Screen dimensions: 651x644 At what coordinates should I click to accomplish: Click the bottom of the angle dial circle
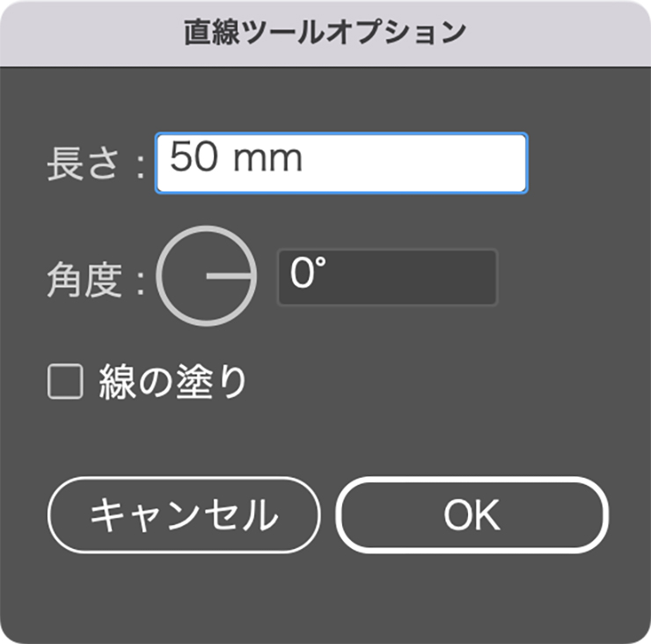click(207, 325)
